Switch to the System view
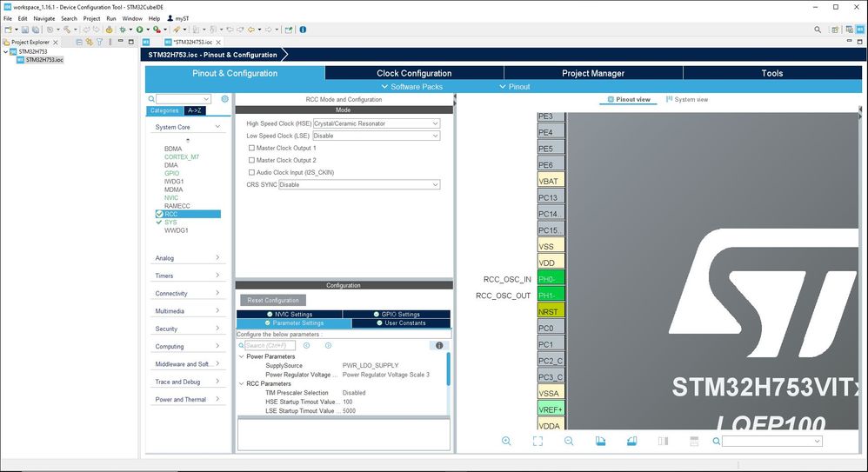868x472 pixels. [687, 100]
